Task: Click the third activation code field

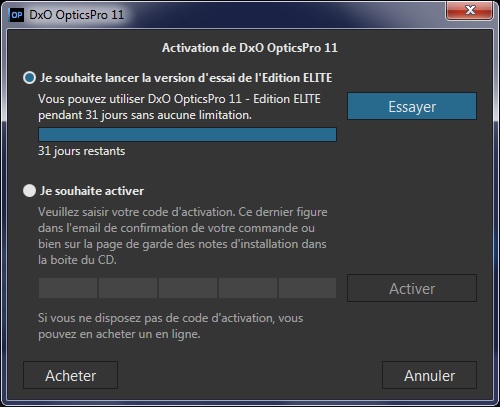Action: (188, 288)
